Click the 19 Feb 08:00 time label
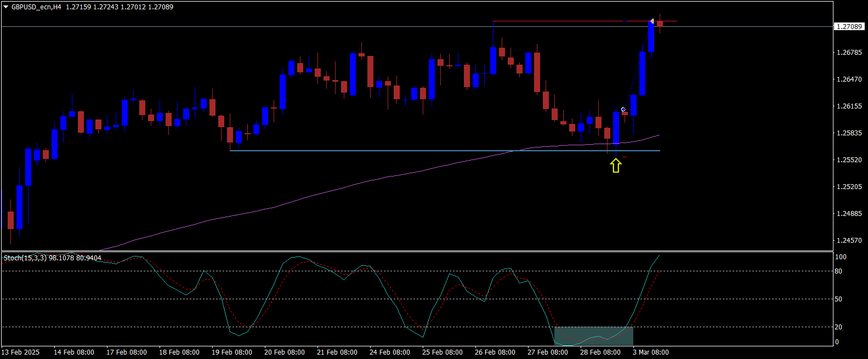 (232, 352)
